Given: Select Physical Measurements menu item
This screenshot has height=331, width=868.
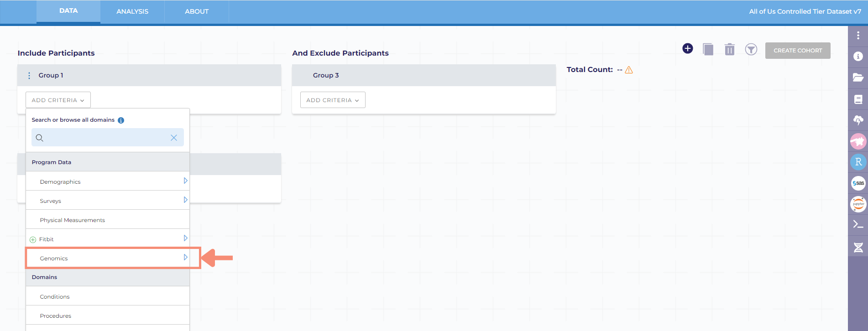Looking at the screenshot, I should click(108, 220).
